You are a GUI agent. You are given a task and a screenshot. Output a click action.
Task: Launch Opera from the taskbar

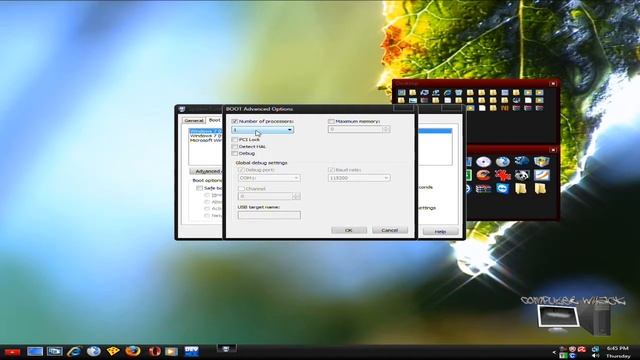point(154,351)
